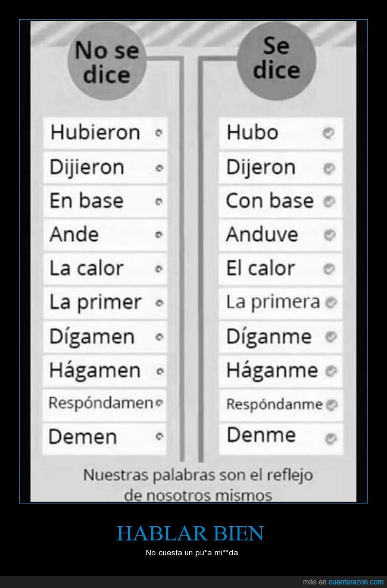This screenshot has height=588, width=387.
Task: Click the 'Respóndanme' item box
Action: [281, 405]
